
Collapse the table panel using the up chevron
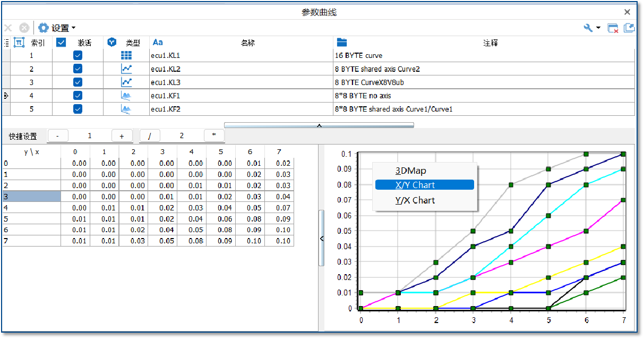tap(319, 124)
